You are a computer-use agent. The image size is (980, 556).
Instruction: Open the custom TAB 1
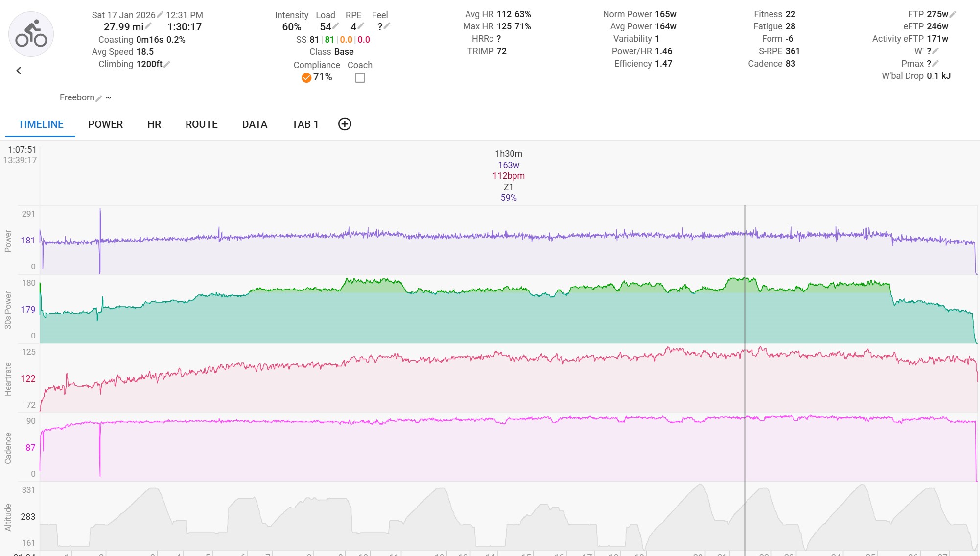[x=305, y=124]
